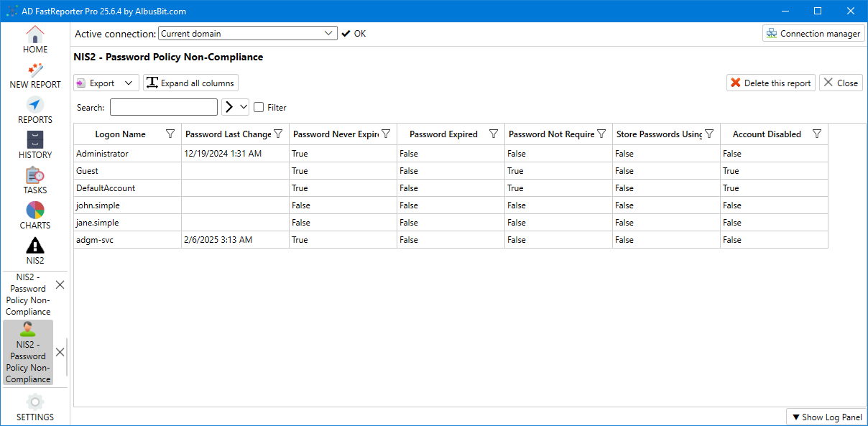Open the Active connection dropdown

tap(248, 33)
